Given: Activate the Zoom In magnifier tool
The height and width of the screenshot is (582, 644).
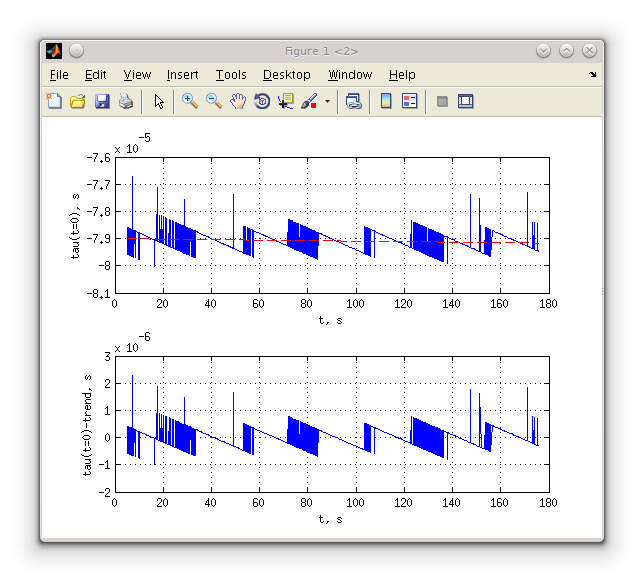Looking at the screenshot, I should coord(190,101).
